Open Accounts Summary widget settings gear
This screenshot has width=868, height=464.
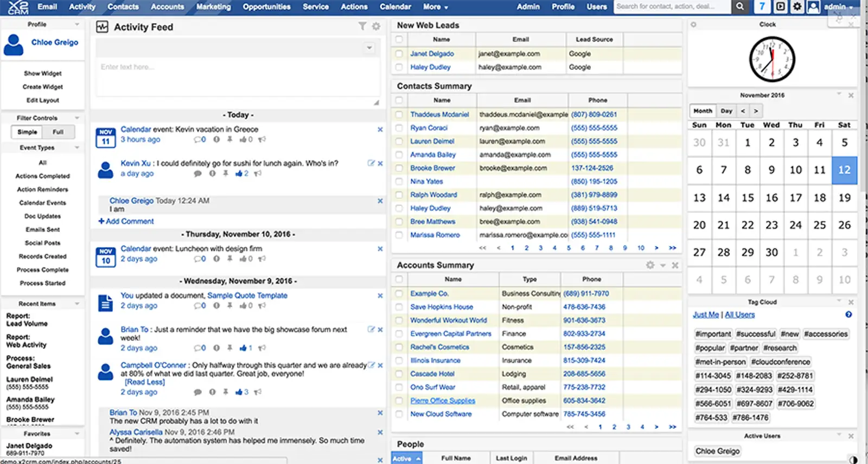tap(650, 265)
